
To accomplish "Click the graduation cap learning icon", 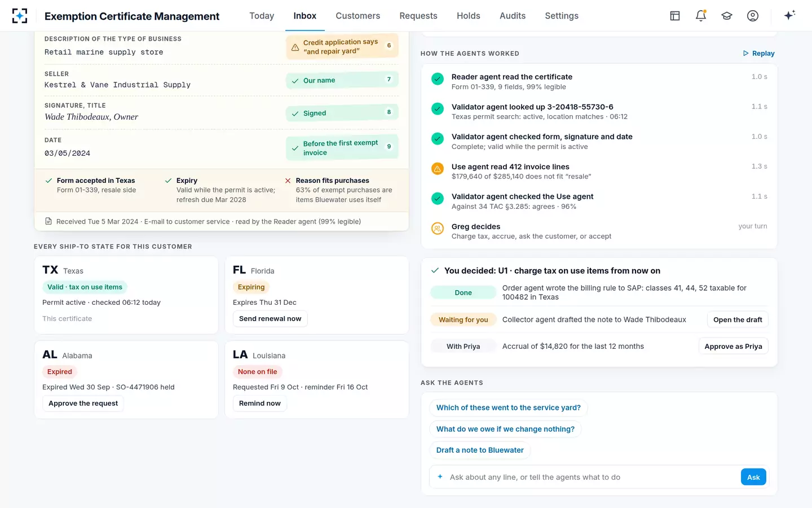I will [x=727, y=16].
